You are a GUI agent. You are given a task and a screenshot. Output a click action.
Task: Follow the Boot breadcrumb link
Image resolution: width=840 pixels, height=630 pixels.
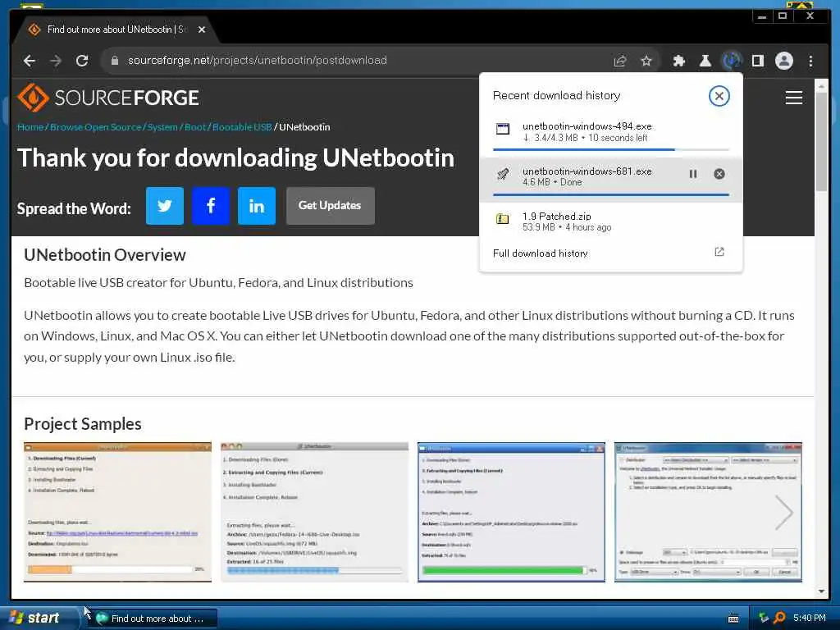coord(195,127)
